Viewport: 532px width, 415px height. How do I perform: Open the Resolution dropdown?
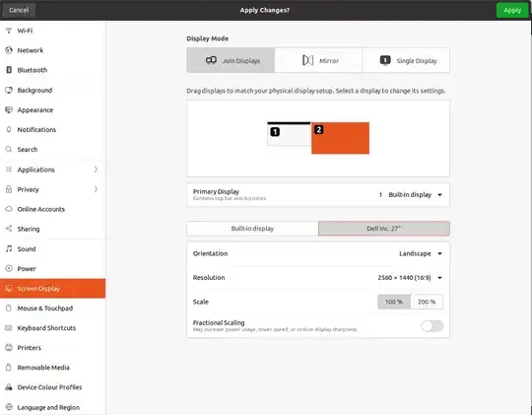(x=410, y=277)
